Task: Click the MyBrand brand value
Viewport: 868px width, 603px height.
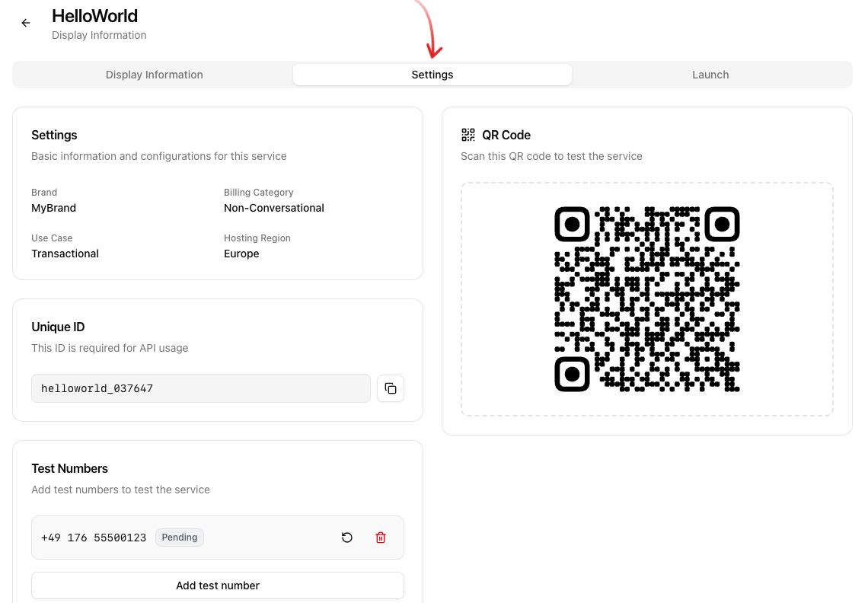Action: [54, 208]
